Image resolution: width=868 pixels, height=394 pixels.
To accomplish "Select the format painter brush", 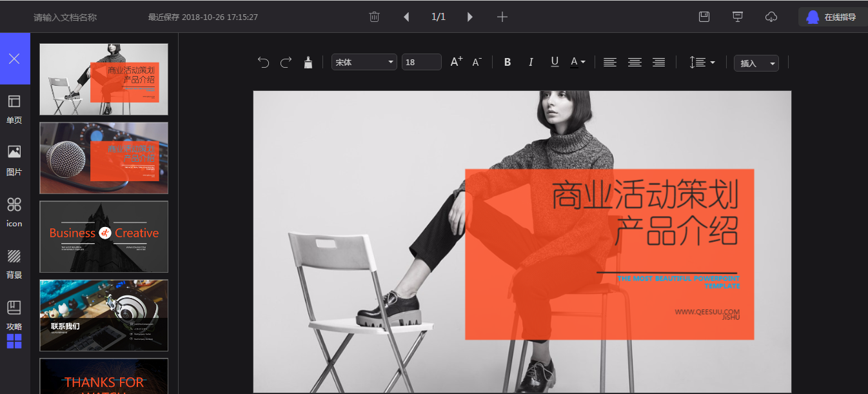I will (308, 62).
